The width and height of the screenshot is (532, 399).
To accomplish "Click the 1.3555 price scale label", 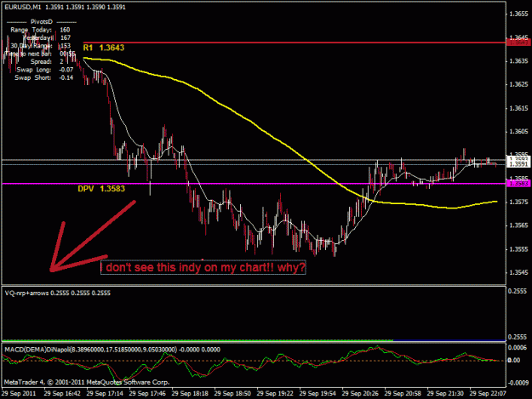I will 518,249.
